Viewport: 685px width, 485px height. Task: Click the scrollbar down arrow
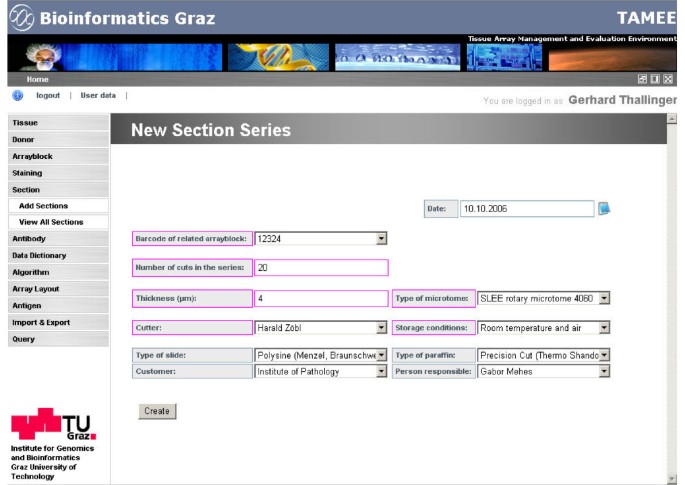point(672,479)
